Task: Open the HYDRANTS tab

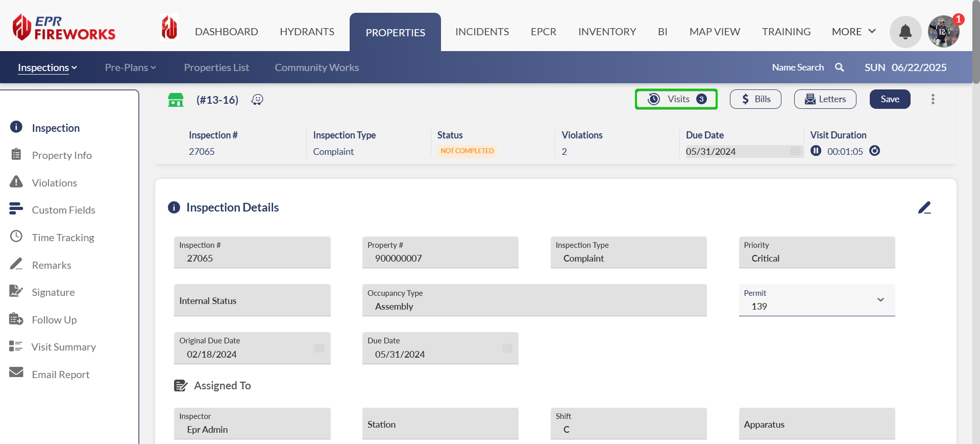Action: click(x=307, y=32)
